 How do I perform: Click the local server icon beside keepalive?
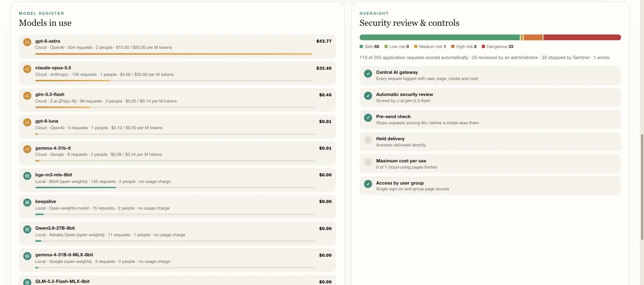tap(27, 203)
